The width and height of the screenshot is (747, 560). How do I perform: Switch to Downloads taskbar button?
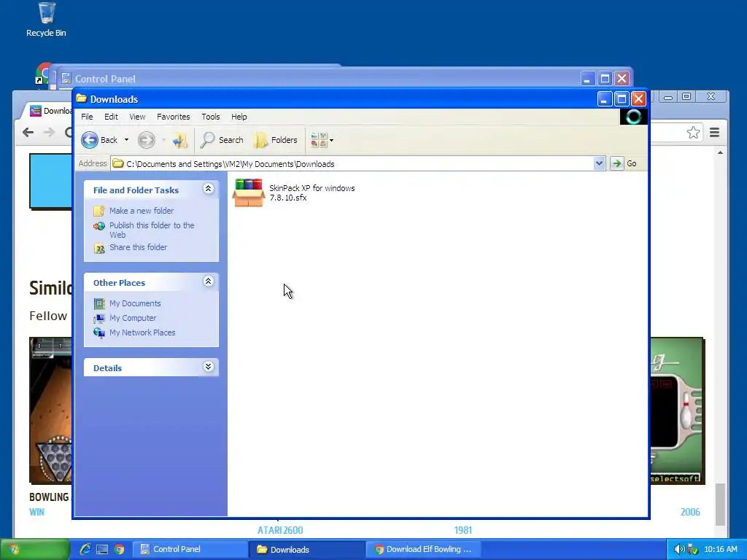[307, 549]
